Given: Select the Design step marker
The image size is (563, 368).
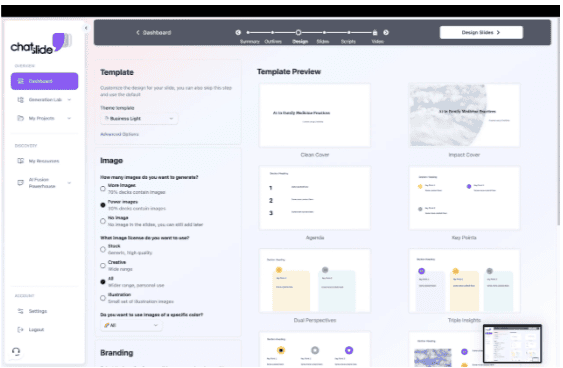Looking at the screenshot, I should 298,33.
